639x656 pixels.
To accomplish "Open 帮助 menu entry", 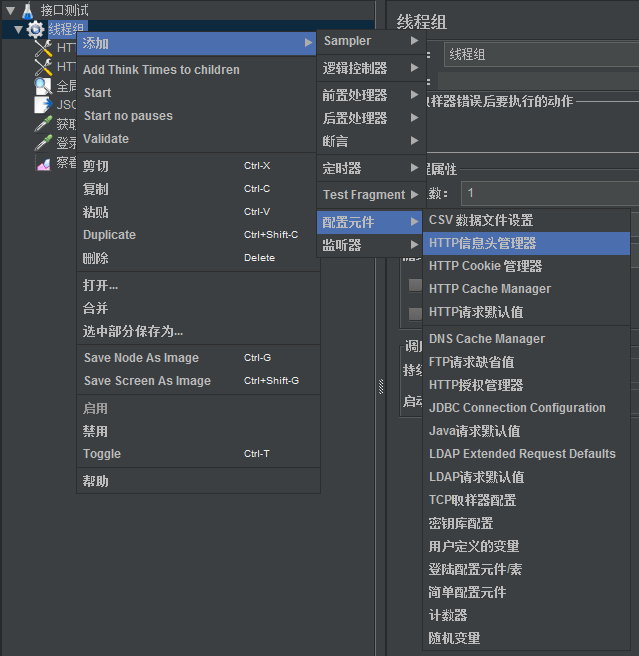I will pyautogui.click(x=198, y=481).
